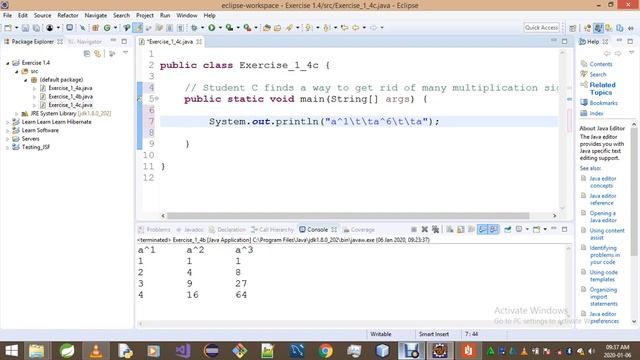Open Chrome from the Windows taskbar

click(x=325, y=351)
